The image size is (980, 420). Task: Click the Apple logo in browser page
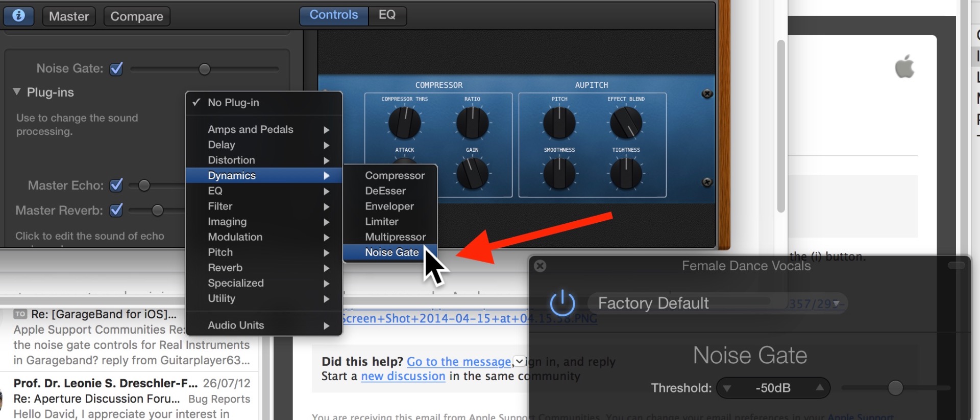(x=904, y=67)
